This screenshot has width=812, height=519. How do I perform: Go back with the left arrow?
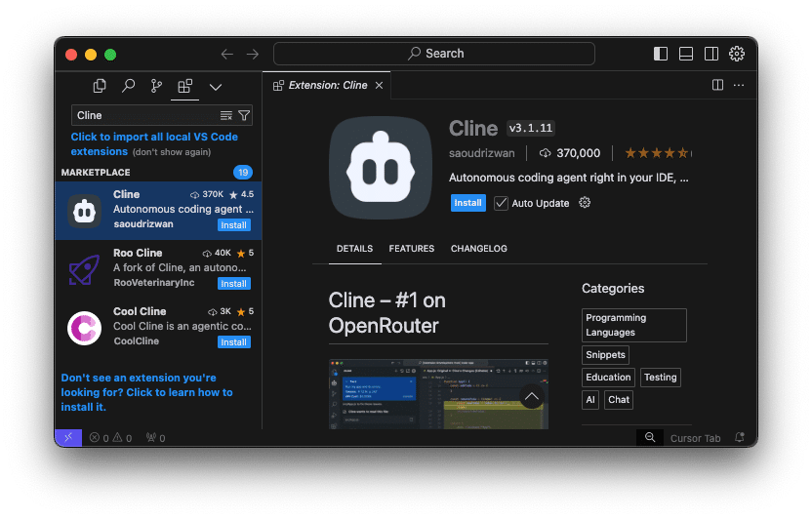click(x=226, y=54)
